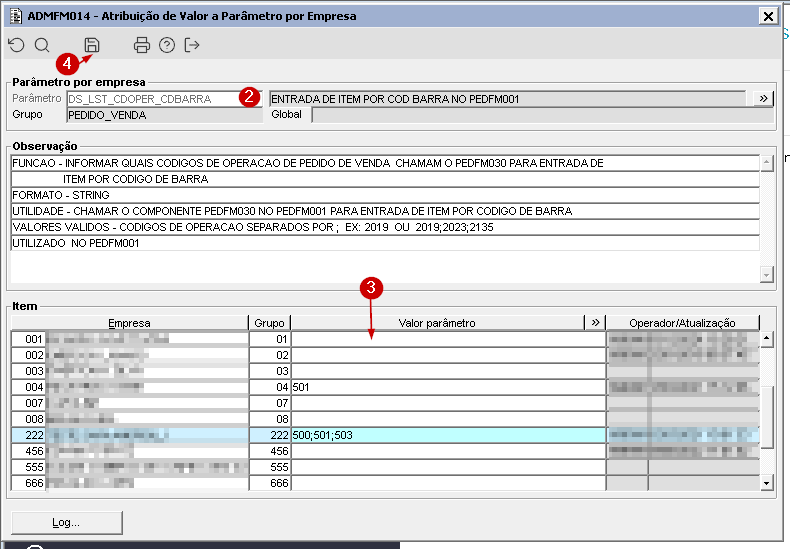Expand Valor parâmetro column chevron
This screenshot has width=790, height=549.
(595, 323)
